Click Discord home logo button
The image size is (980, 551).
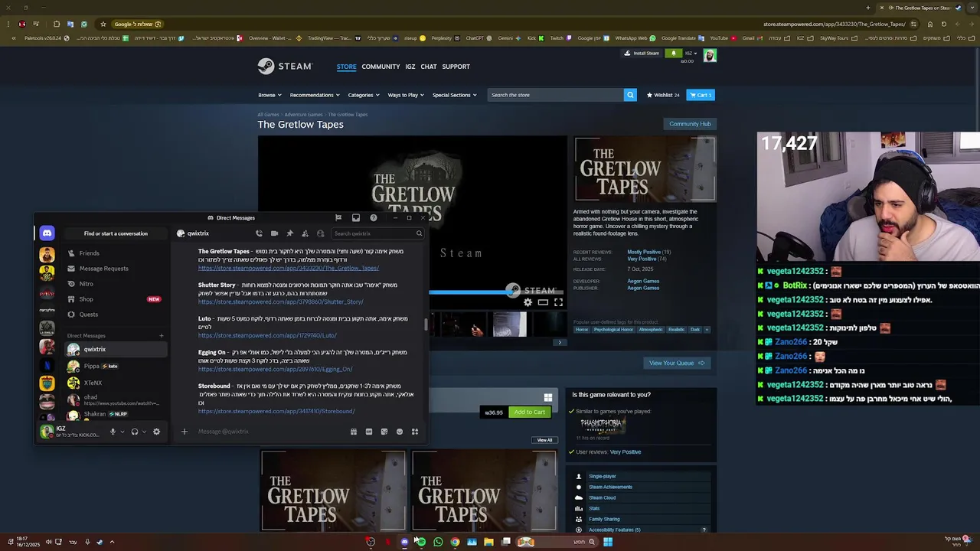[x=47, y=233]
